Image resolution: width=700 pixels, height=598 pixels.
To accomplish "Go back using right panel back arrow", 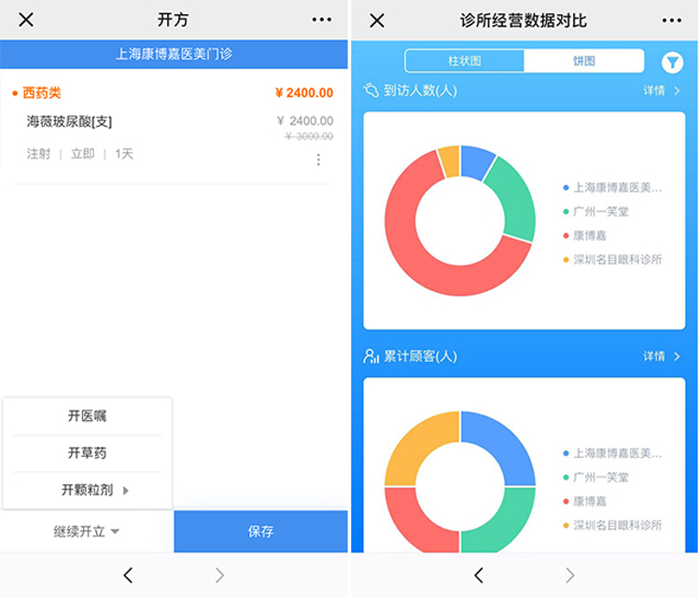I will click(x=479, y=576).
